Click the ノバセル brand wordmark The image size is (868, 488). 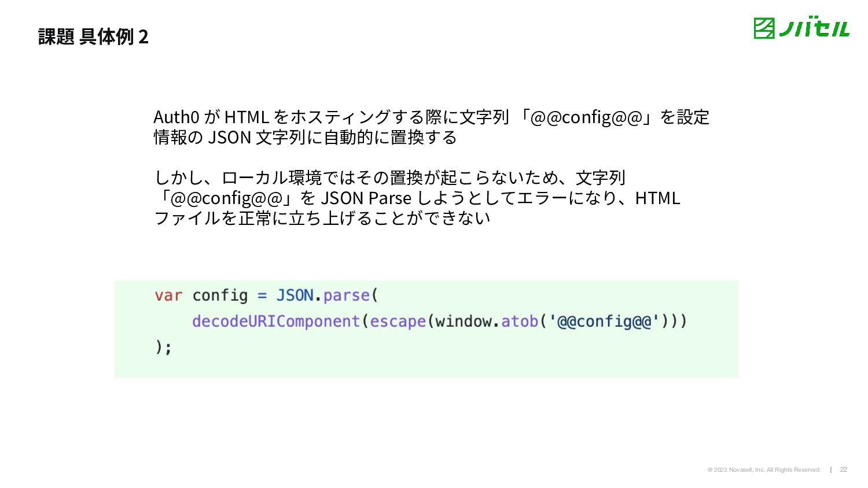(x=814, y=28)
